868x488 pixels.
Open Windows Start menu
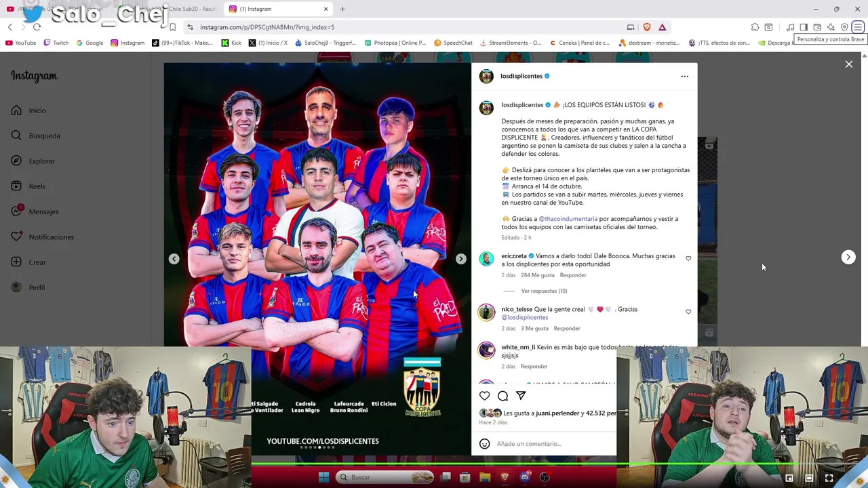323,477
